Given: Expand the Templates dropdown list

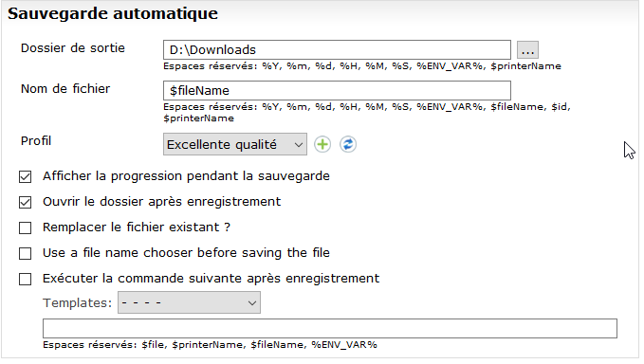Looking at the screenshot, I should [189, 302].
